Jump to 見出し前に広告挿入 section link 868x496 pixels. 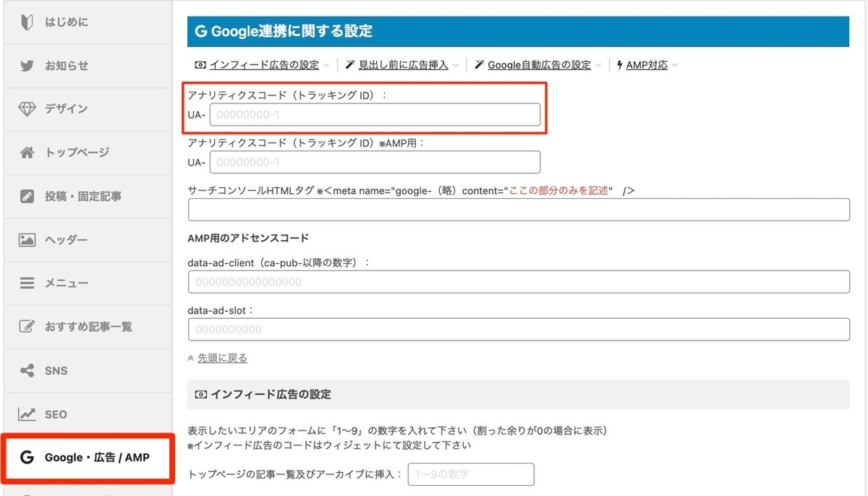click(404, 65)
